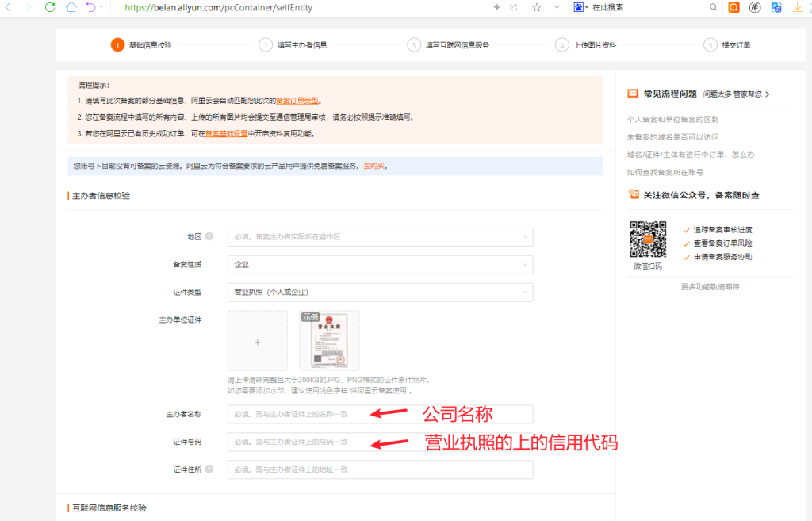Open the 备案订单类型 link
812x521 pixels.
(297, 101)
